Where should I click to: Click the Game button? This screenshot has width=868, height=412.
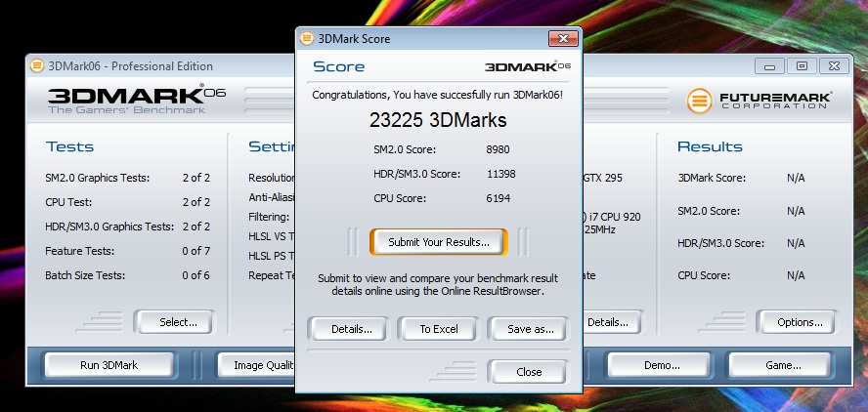[x=783, y=365]
